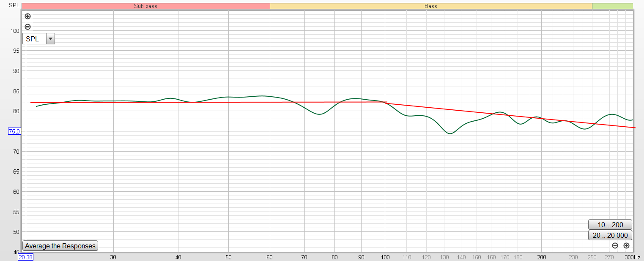The height and width of the screenshot is (261, 644).
Task: Zoom in horizontally with bottom-right plus icon
Action: coord(626,246)
